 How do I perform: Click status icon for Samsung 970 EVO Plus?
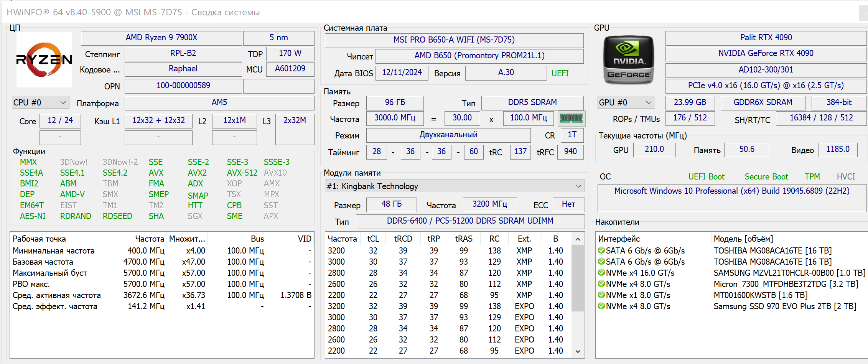coord(601,306)
